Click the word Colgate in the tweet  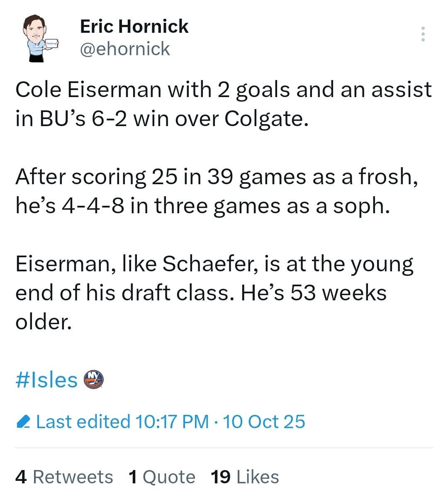click(x=266, y=119)
